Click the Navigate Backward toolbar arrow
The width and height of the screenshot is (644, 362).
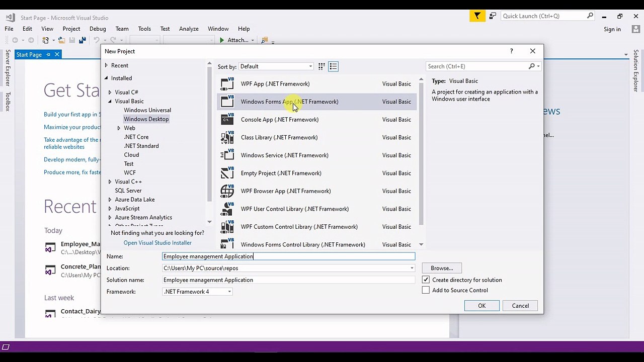click(15, 40)
